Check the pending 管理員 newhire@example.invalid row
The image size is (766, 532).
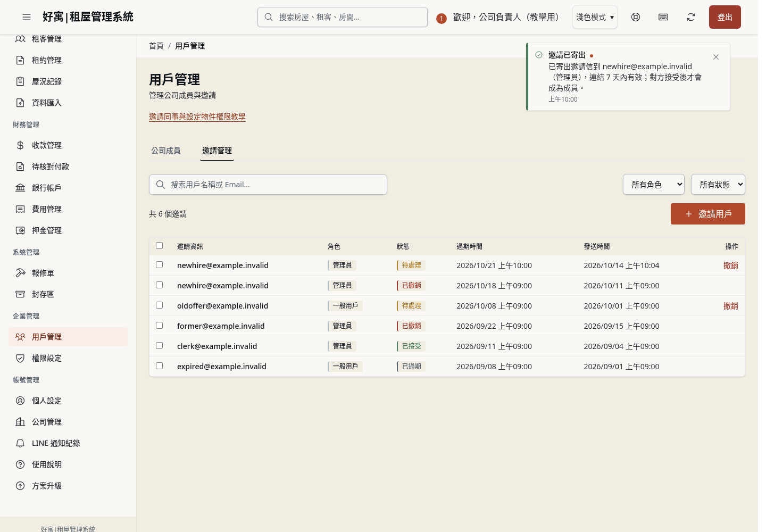159,265
